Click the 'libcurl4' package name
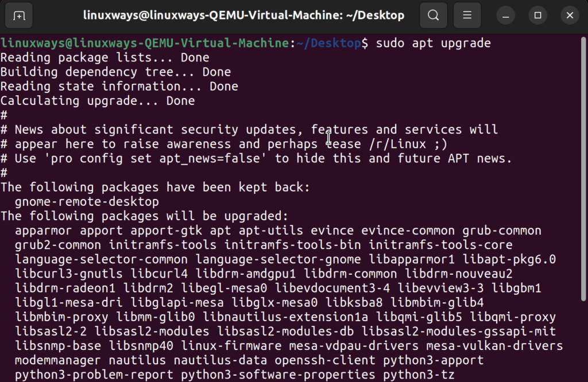This screenshot has width=588, height=382. pos(159,274)
